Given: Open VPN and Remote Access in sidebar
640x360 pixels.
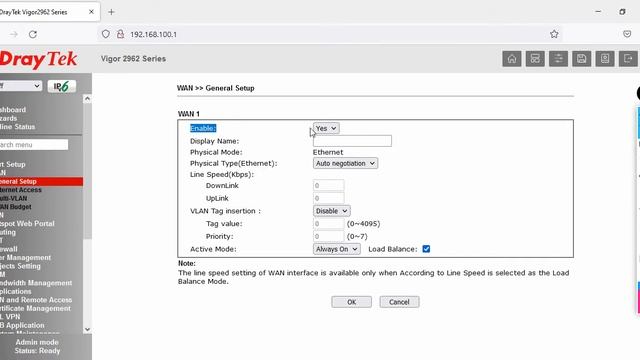Looking at the screenshot, I should [x=36, y=300].
